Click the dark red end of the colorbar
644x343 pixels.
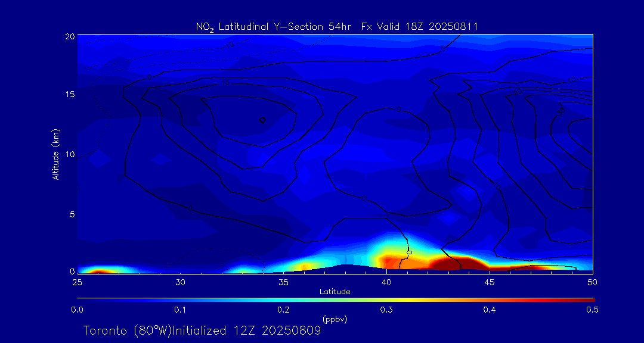point(590,299)
